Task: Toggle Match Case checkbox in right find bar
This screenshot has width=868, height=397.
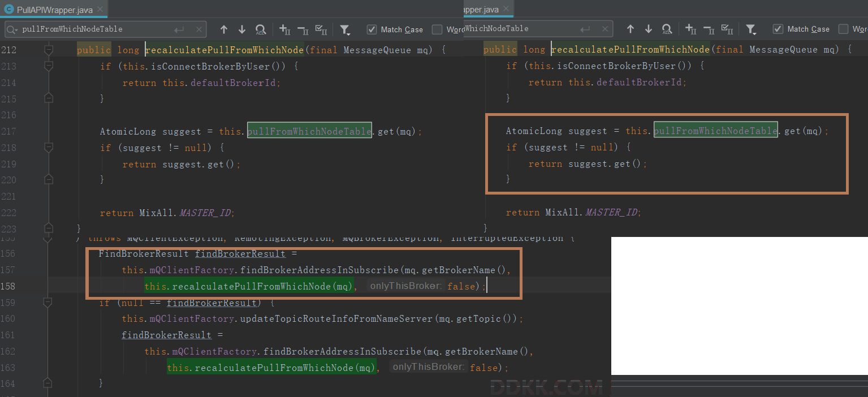Action: point(778,29)
